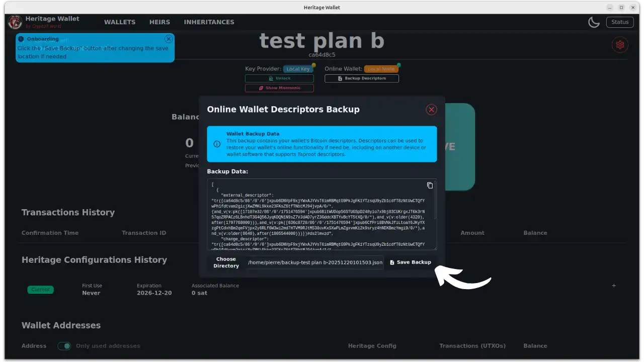Open wallet settings gear icon
This screenshot has height=362, width=644.
(x=620, y=45)
